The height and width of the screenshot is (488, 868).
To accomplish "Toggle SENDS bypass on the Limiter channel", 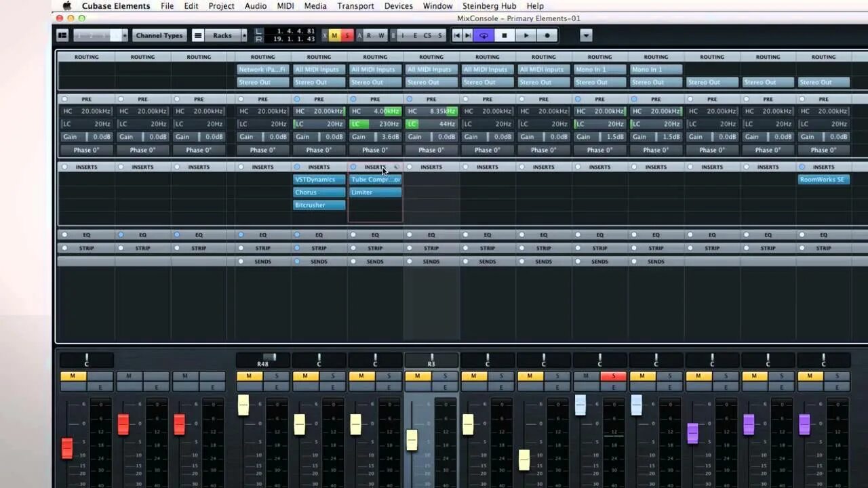I will pos(353,262).
